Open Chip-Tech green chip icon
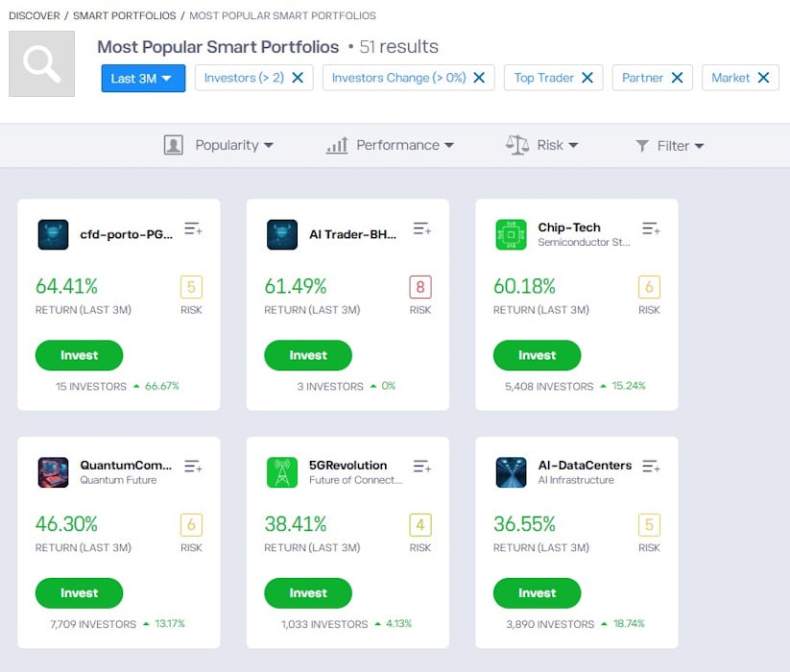 coord(511,234)
